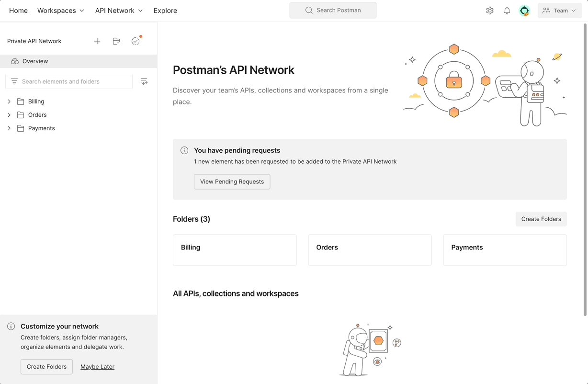Open your profile avatar
The image size is (588, 384).
[x=524, y=10]
